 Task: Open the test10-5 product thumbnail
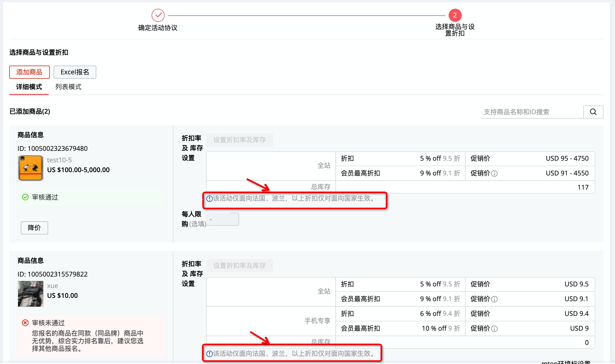(31, 168)
